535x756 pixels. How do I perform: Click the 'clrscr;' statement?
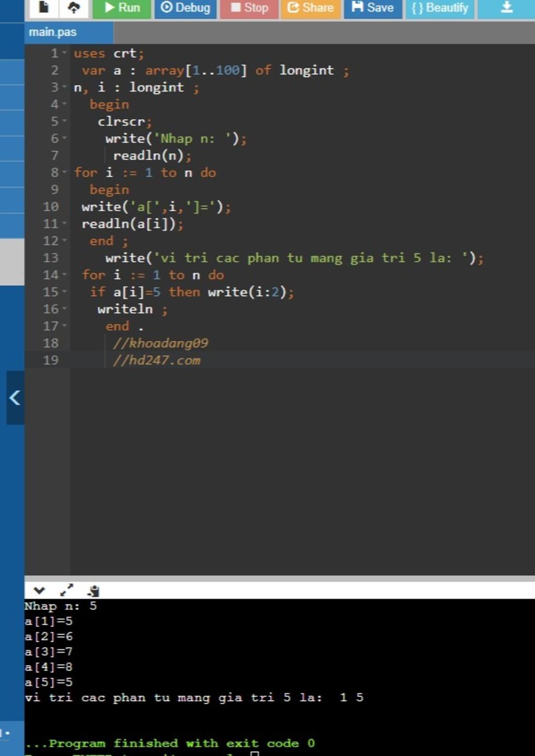124,121
